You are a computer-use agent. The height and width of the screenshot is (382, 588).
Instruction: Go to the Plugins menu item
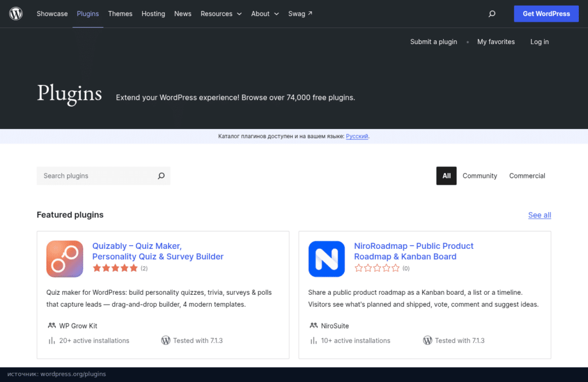(88, 14)
